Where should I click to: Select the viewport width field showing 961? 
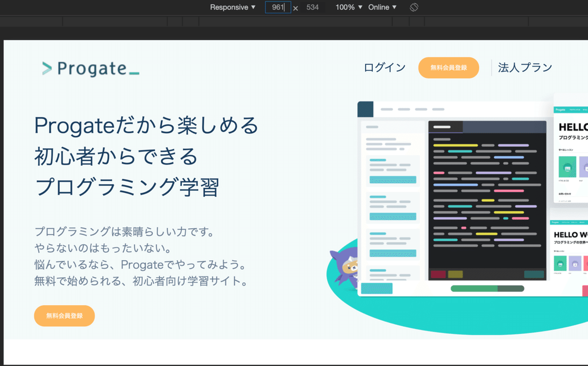point(278,7)
